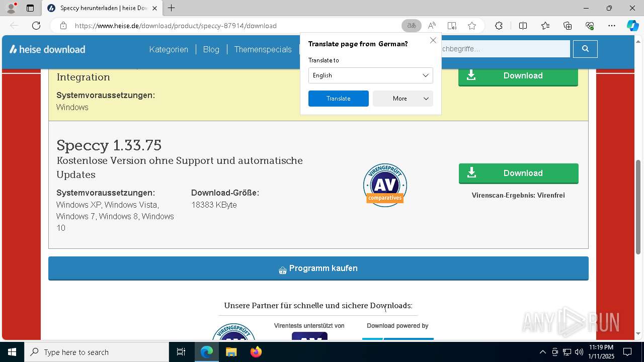Open Read aloud icon
This screenshot has width=644, height=362.
click(432, 26)
